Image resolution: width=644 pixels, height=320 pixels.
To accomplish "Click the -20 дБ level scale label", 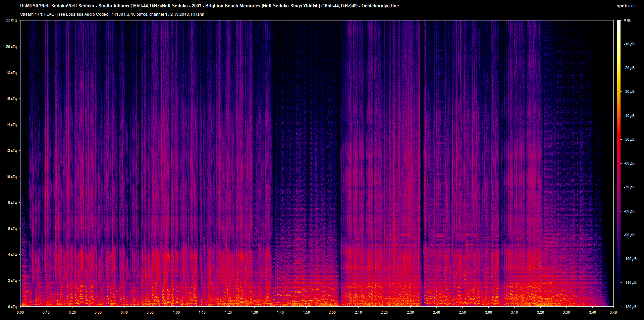I will 629,68.
